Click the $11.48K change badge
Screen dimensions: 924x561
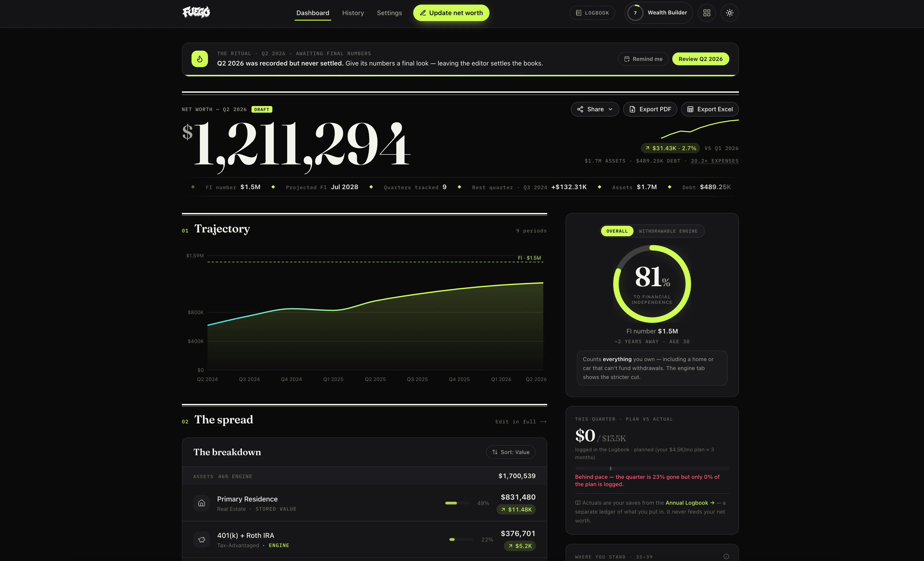516,510
